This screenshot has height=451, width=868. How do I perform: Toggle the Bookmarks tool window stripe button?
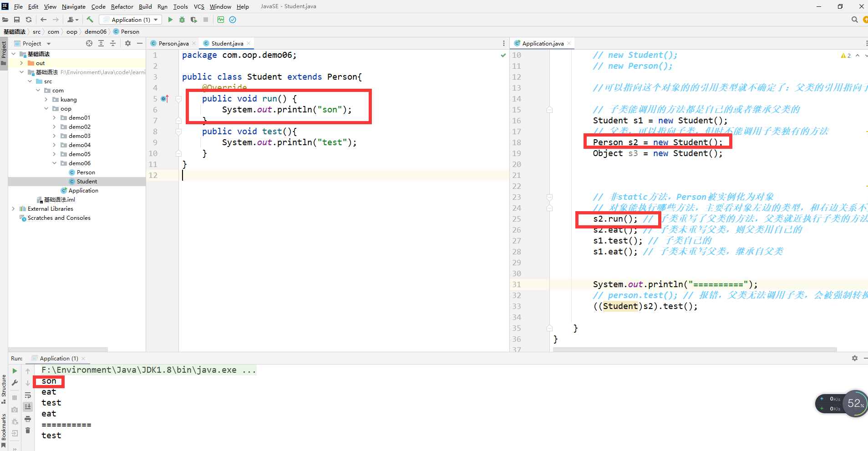pos(4,431)
